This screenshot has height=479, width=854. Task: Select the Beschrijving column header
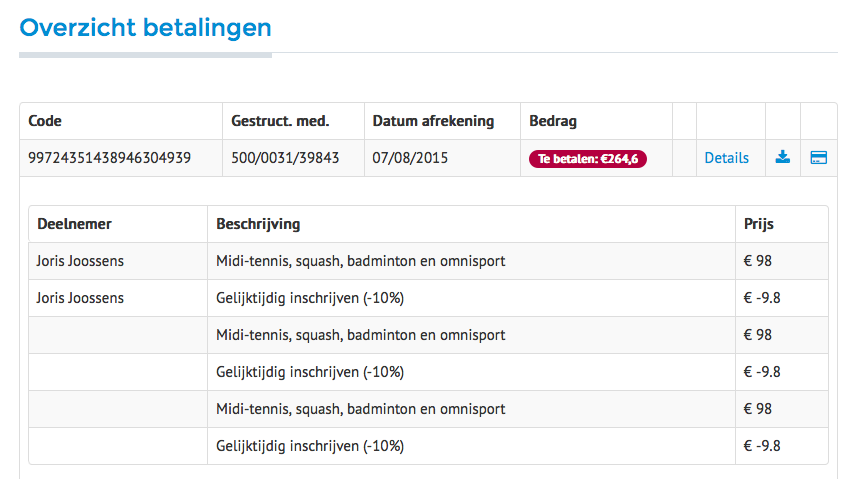pos(258,224)
